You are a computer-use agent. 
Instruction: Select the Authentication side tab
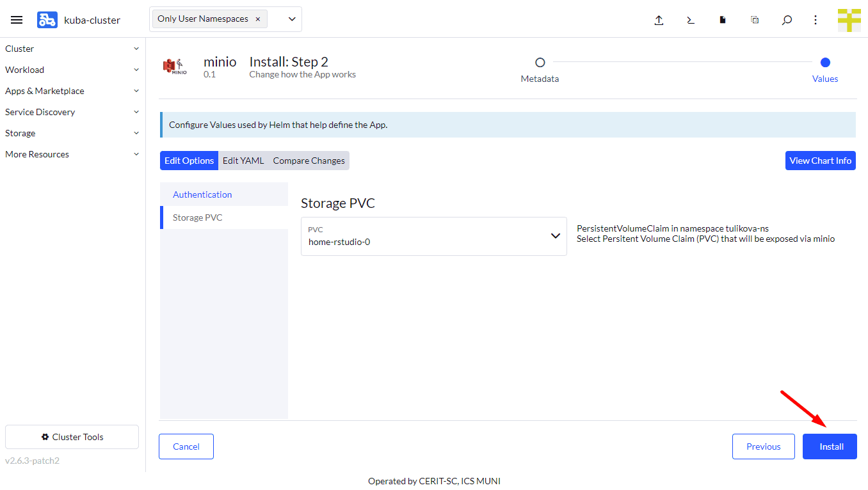click(202, 194)
